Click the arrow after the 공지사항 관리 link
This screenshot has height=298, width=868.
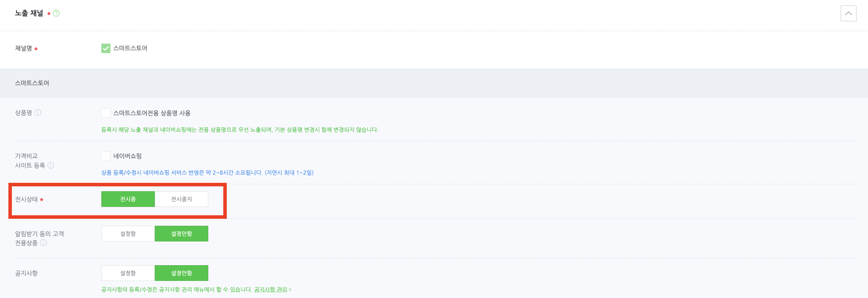[x=290, y=290]
